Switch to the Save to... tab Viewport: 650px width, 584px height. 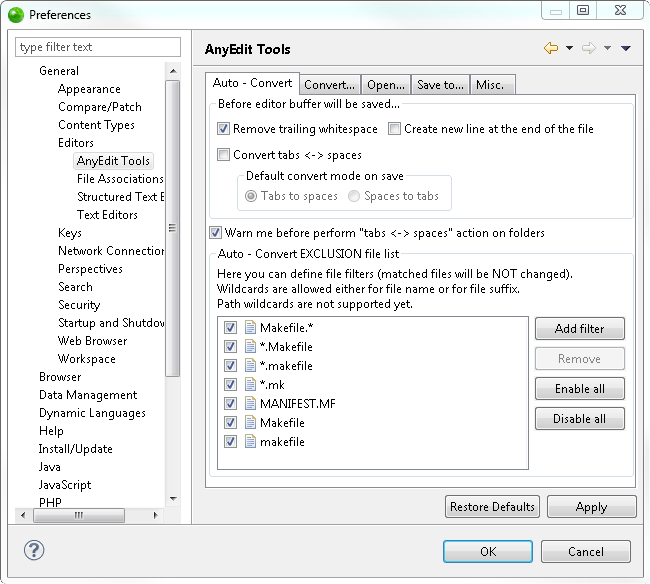click(x=440, y=85)
